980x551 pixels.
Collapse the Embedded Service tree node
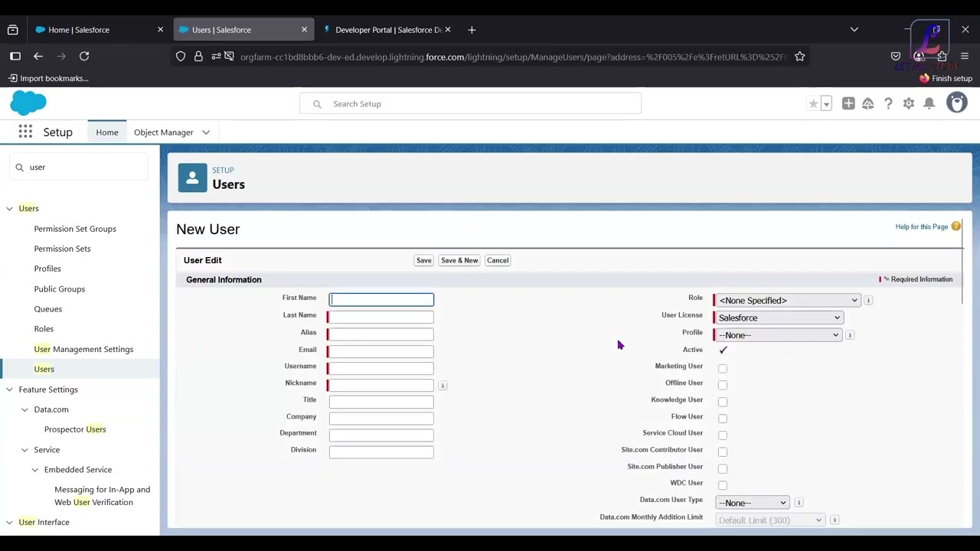(34, 470)
